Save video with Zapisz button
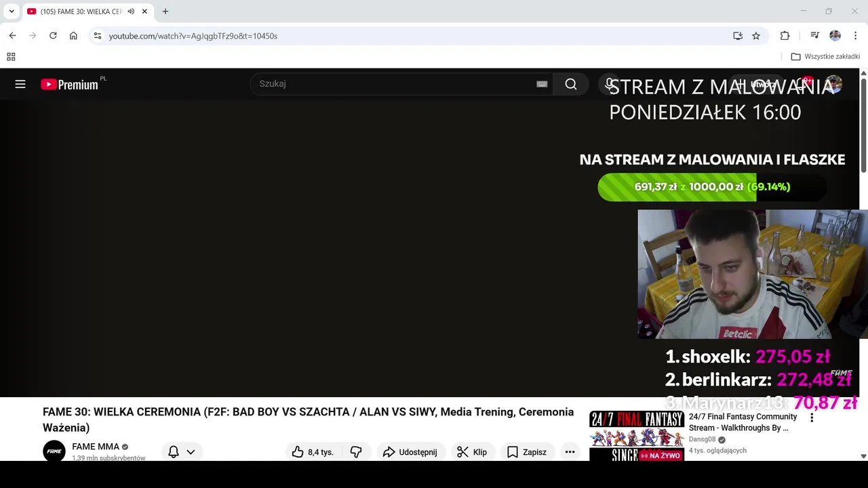 527,452
